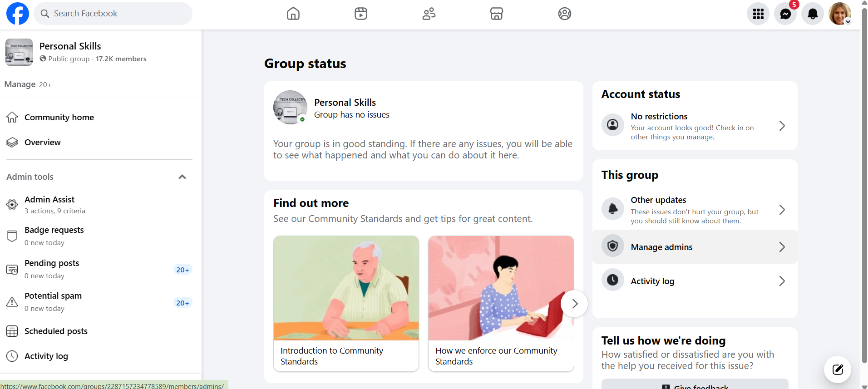Click the account status person icon
Viewport: 868px width, 389px height.
click(613, 125)
